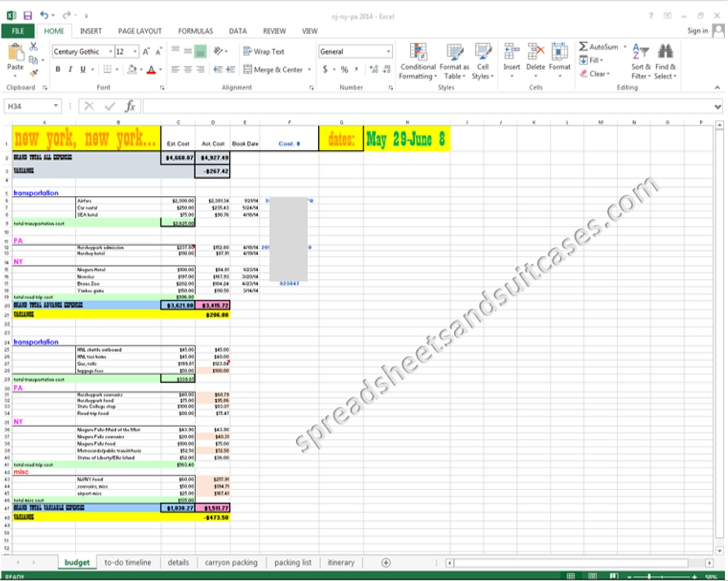Viewport: 728px width, 581px height.
Task: Click the Save icon in quick access toolbar
Action: (x=27, y=16)
